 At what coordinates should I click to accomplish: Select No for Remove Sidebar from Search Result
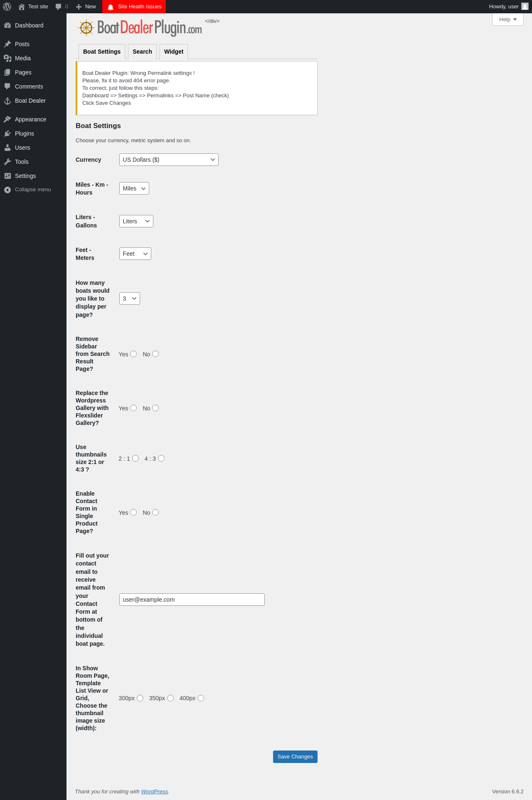pos(155,354)
